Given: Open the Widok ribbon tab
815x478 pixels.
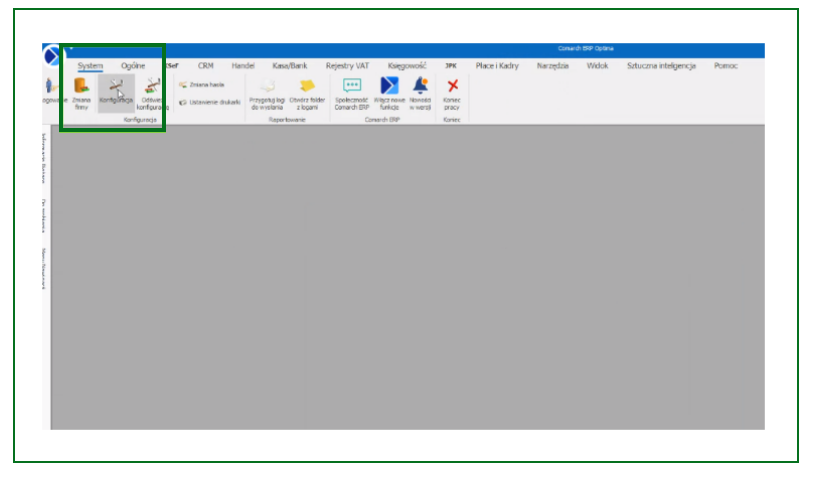Looking at the screenshot, I should click(597, 66).
